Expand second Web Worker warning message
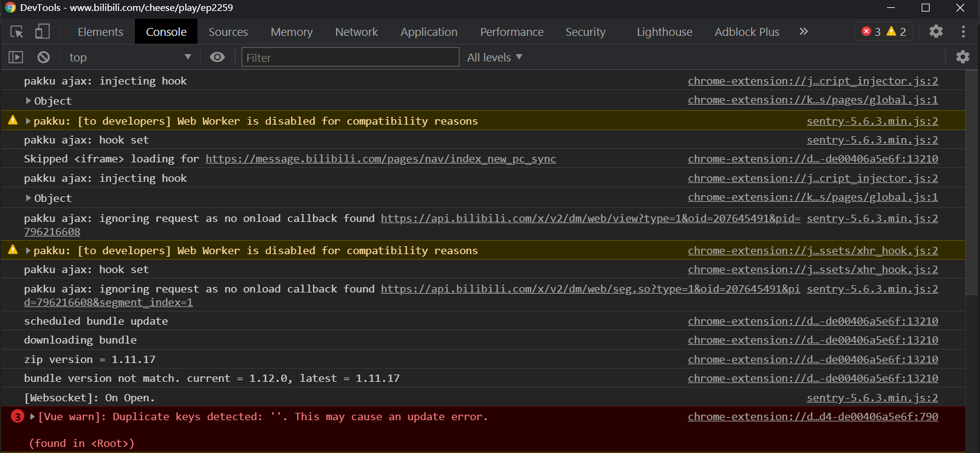This screenshot has width=980, height=453. (x=28, y=251)
